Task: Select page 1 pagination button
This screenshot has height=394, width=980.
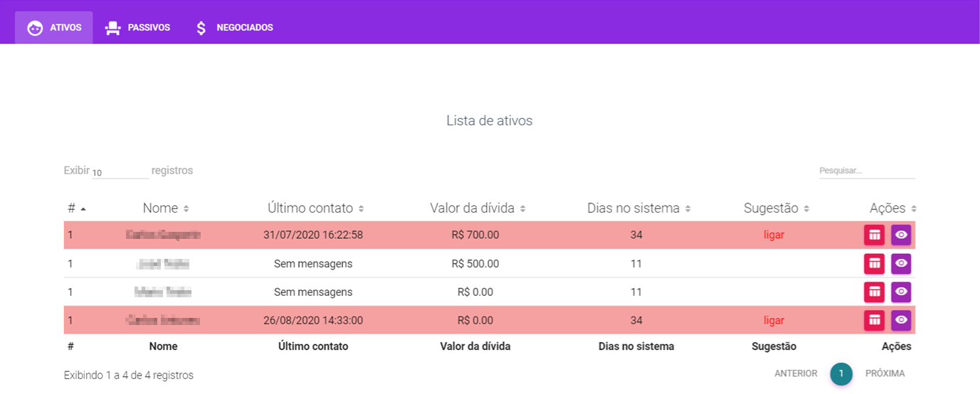Action: point(841,373)
